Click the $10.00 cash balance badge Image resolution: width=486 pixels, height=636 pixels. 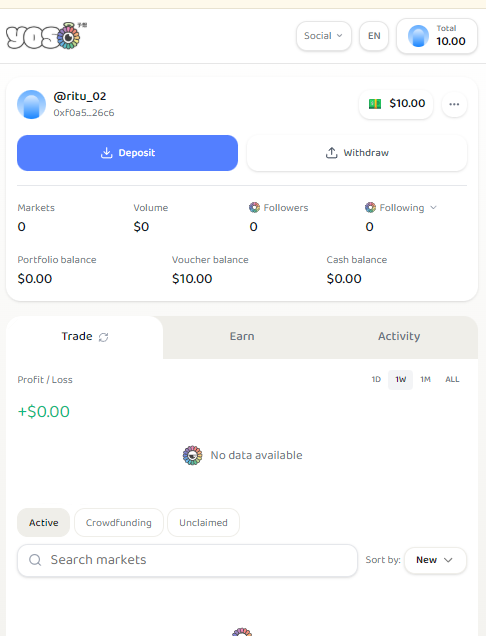coord(396,104)
